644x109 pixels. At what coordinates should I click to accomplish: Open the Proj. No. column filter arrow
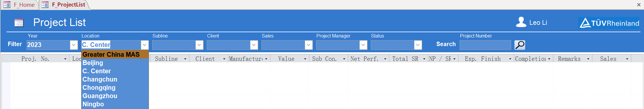coord(65,59)
